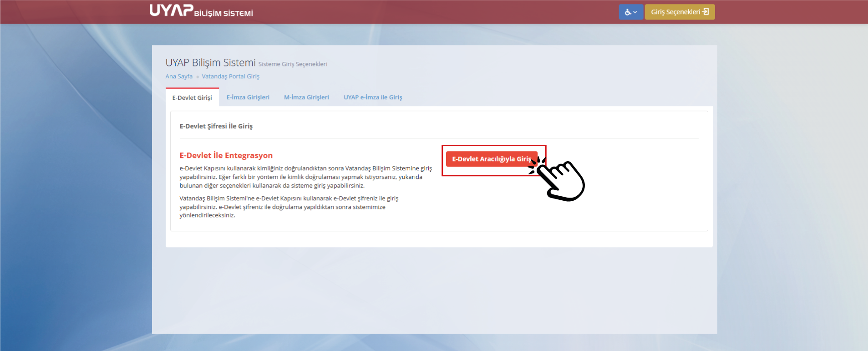Open the UYAP e-İmza ile Giriş tab

click(x=373, y=97)
